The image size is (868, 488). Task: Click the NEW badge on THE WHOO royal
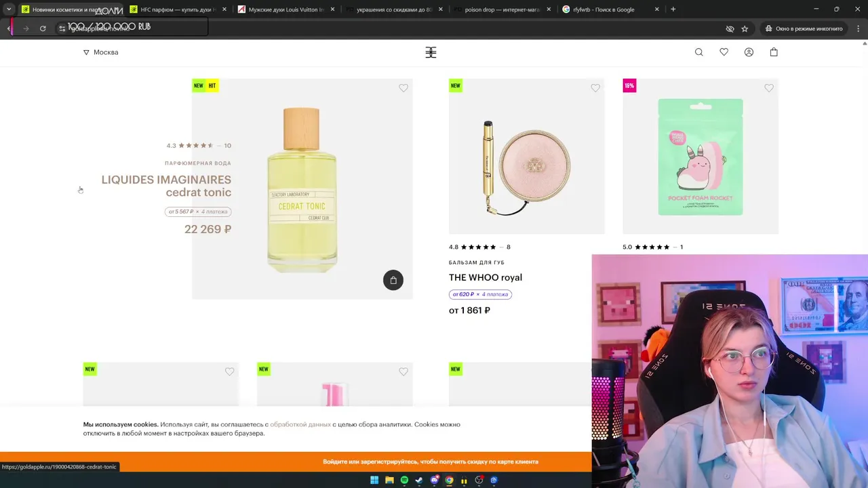click(456, 85)
